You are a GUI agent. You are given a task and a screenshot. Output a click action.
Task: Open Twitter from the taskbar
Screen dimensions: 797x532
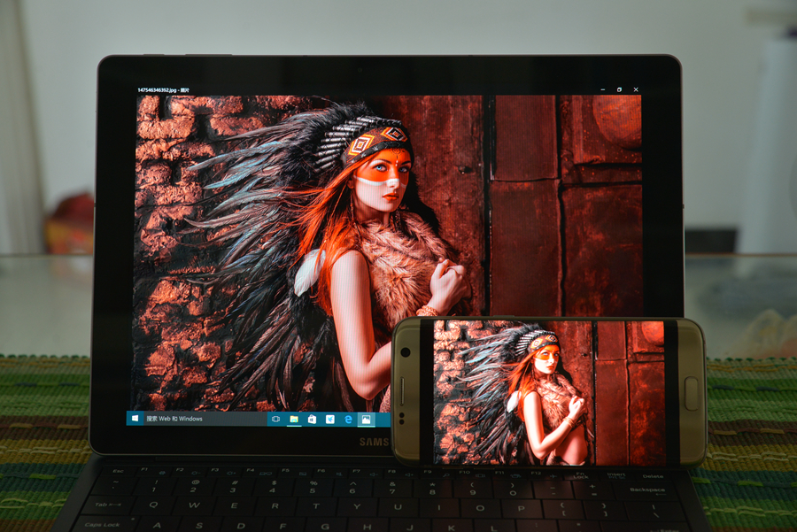[330, 419]
